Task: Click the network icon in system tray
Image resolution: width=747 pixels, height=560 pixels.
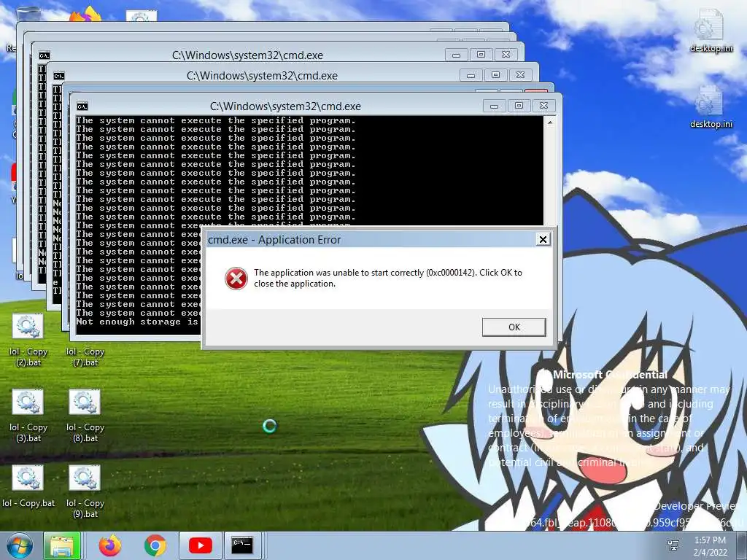Action: 673,545
